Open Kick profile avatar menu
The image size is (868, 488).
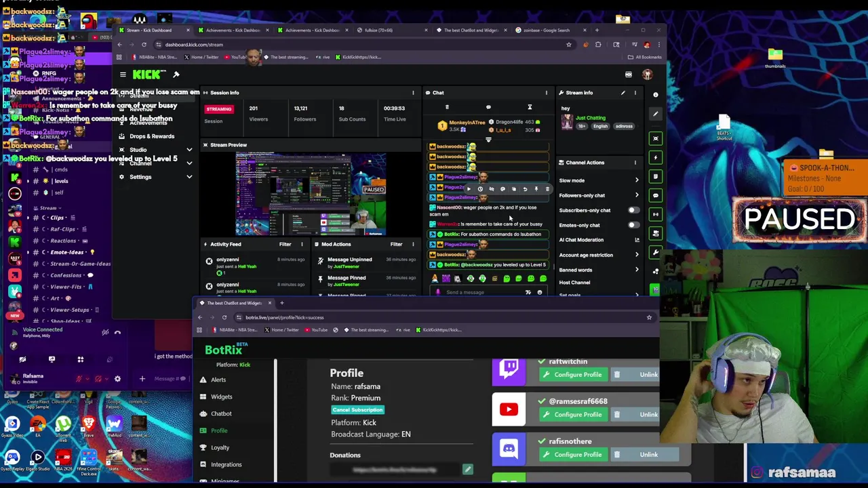648,75
